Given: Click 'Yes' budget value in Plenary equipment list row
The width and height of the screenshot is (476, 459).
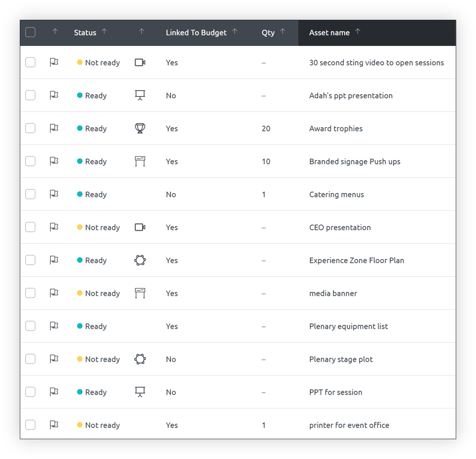Looking at the screenshot, I should 171,326.
